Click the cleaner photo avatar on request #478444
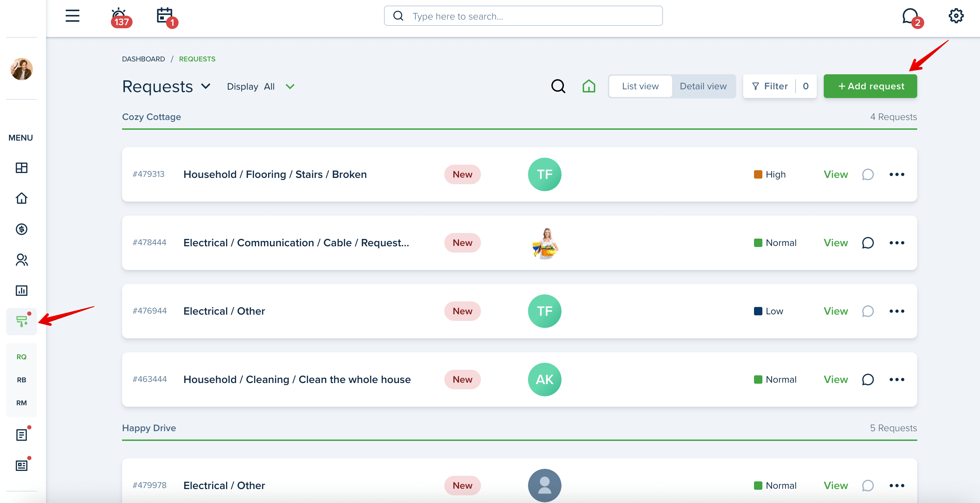Screen dimensions: 980x503 [545, 243]
